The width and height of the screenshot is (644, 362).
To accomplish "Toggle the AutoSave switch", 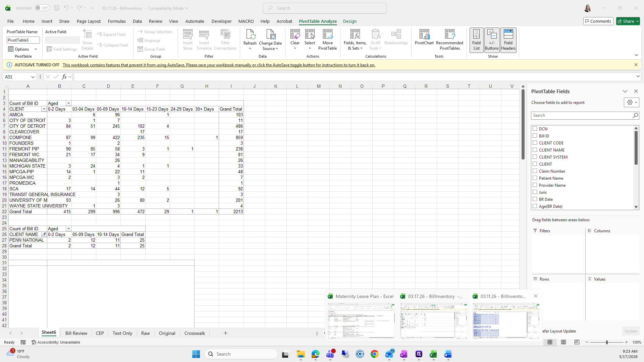I will pyautogui.click(x=42, y=8).
